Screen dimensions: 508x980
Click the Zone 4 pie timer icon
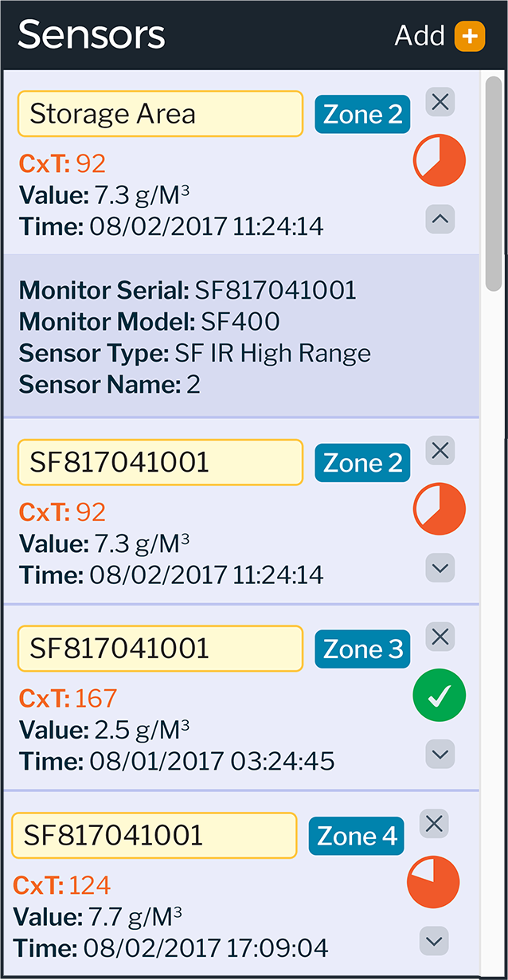point(433,882)
